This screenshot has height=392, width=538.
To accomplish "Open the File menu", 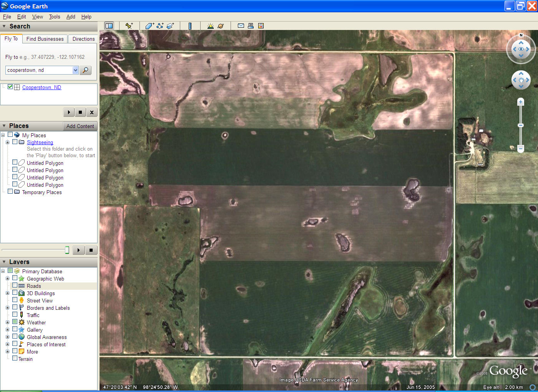I will coord(7,17).
